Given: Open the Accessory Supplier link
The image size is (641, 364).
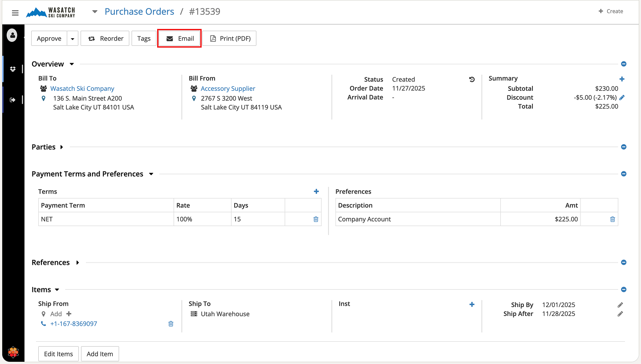Looking at the screenshot, I should [x=228, y=89].
